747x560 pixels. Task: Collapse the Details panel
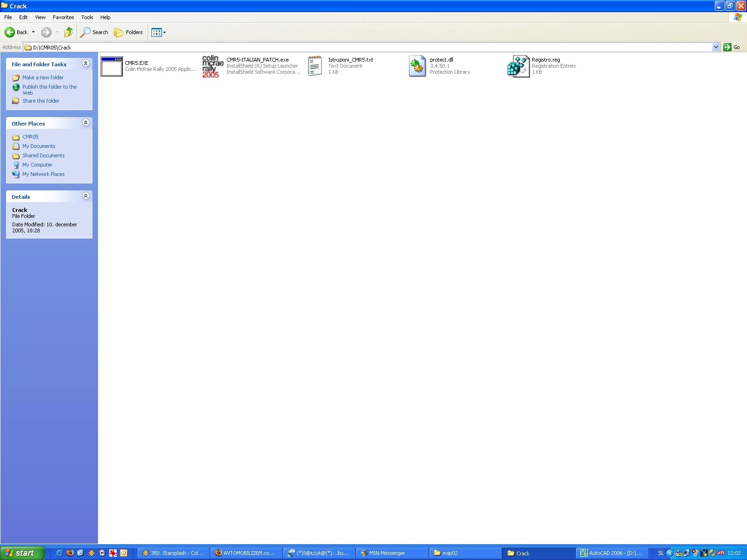click(x=85, y=196)
